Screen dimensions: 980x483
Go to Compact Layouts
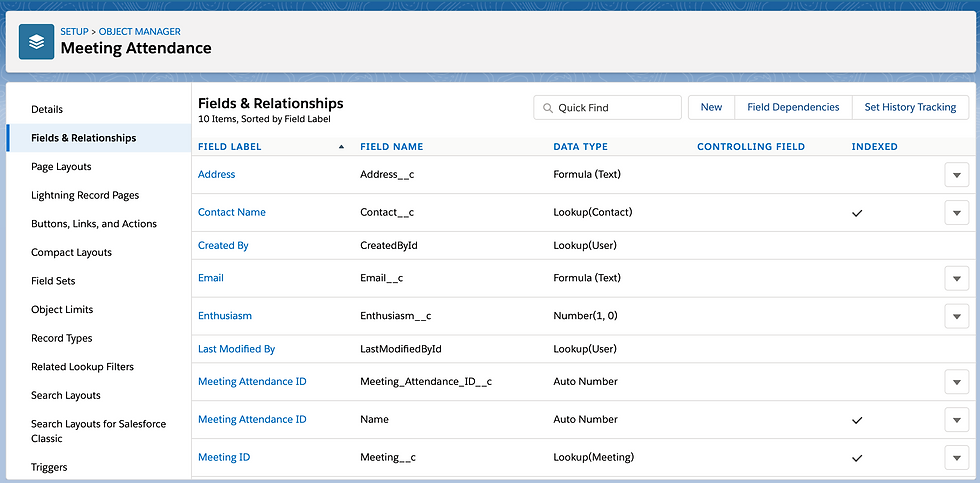(x=71, y=252)
